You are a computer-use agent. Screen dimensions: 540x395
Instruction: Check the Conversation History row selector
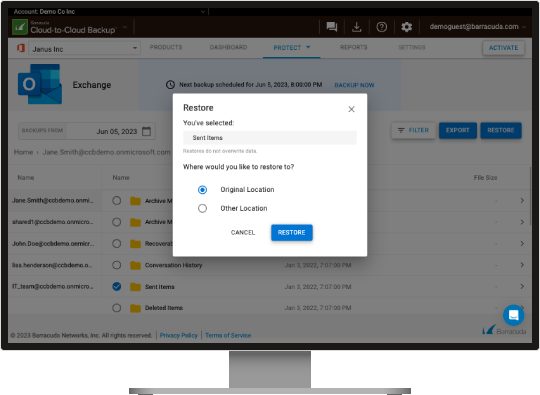click(x=117, y=265)
